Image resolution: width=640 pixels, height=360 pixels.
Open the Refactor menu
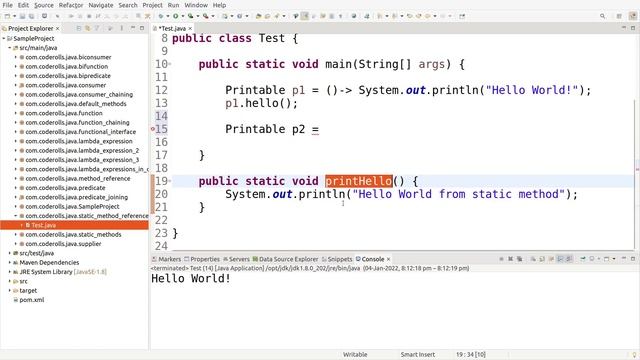[71, 5]
